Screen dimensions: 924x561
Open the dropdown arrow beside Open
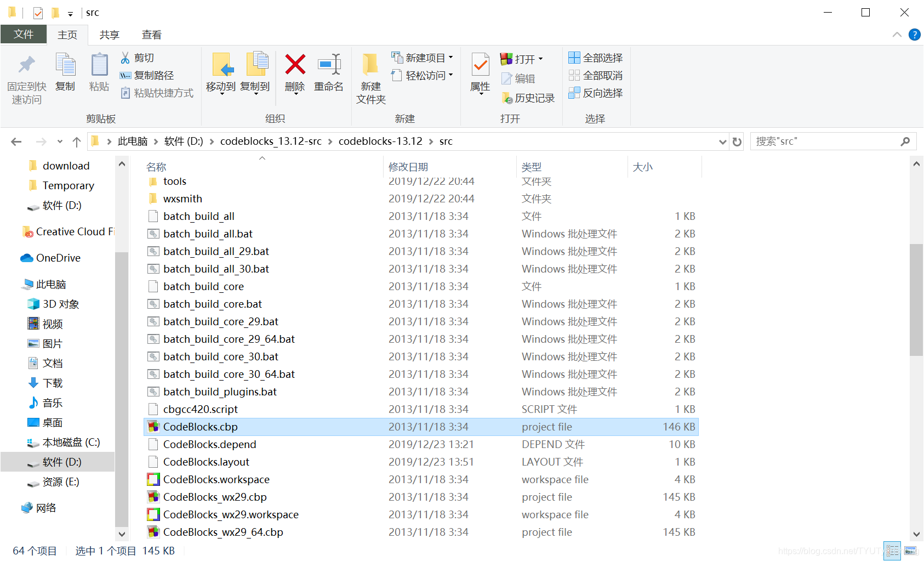pyautogui.click(x=540, y=59)
